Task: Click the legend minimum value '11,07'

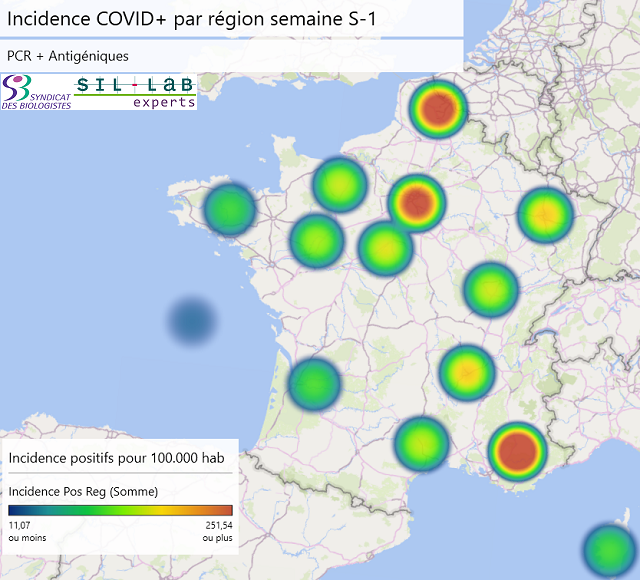Action: 19,525
